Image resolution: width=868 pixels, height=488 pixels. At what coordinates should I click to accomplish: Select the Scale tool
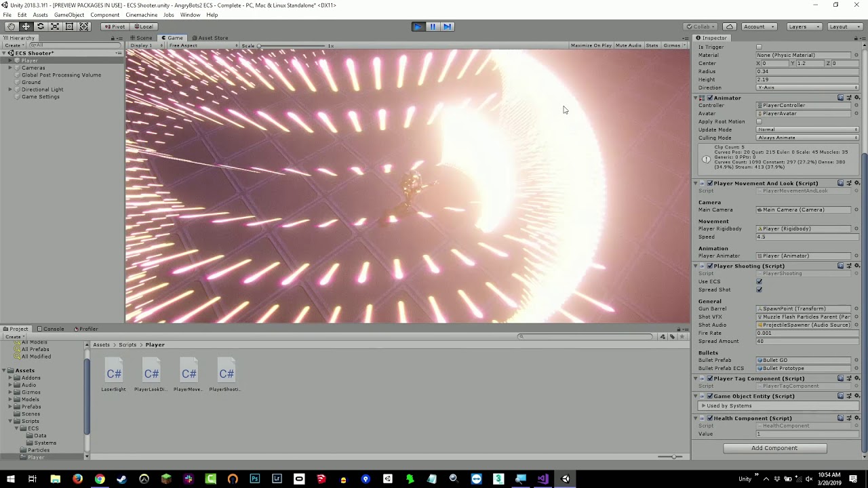pos(55,26)
